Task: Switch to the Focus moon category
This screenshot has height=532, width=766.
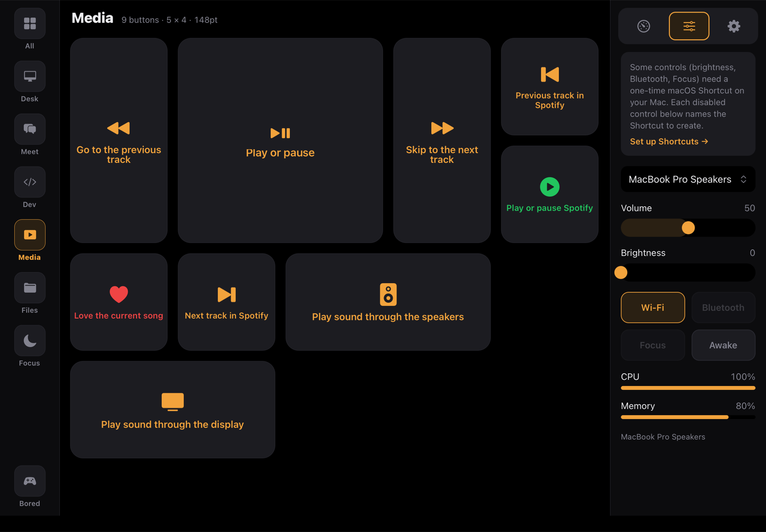Action: [x=30, y=341]
